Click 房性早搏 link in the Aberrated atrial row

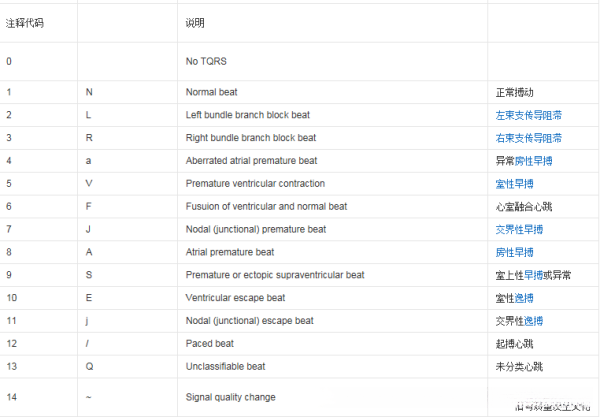click(536, 161)
